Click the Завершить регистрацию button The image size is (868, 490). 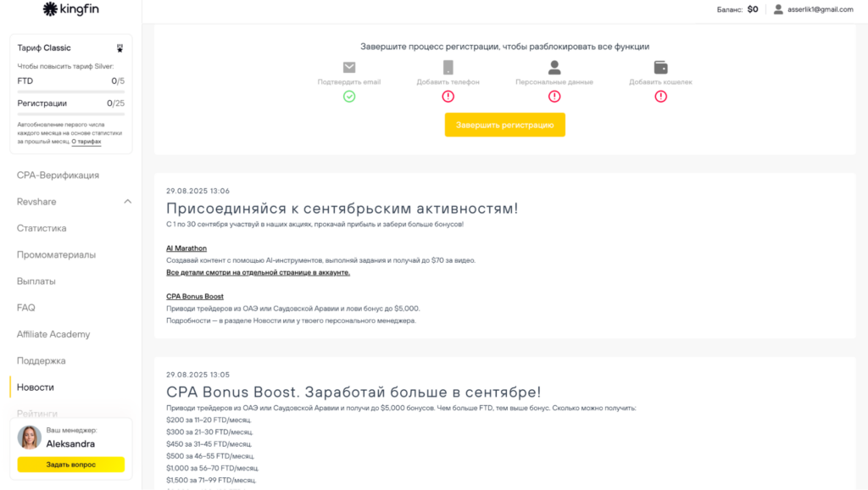505,125
